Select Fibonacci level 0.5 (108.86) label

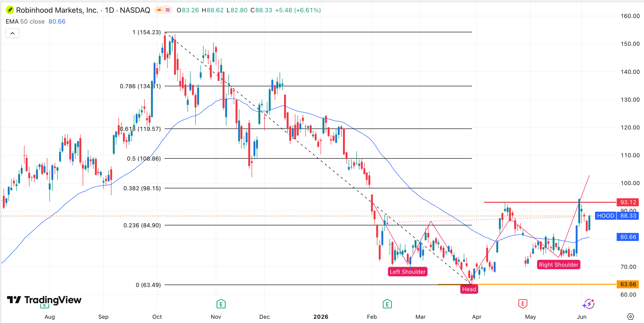[144, 159]
